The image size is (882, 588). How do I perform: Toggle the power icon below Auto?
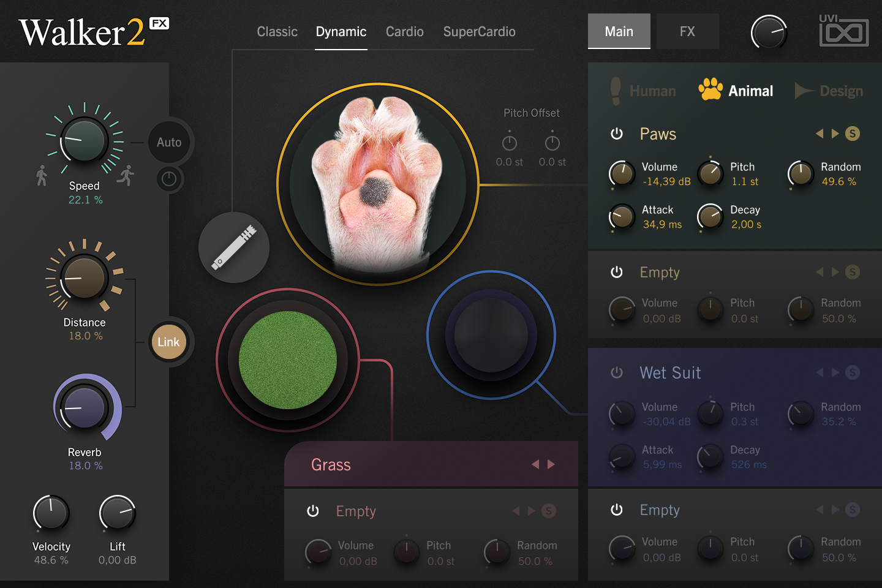[x=169, y=179]
